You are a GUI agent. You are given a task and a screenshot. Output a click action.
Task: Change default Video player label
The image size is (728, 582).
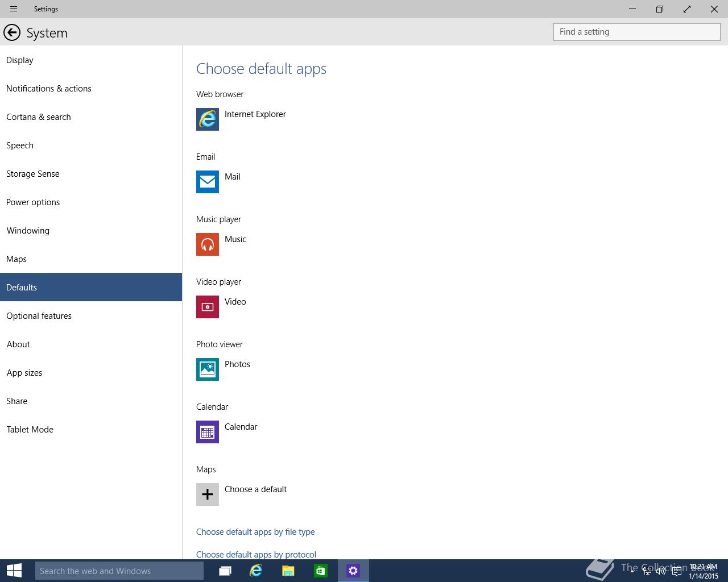235,302
